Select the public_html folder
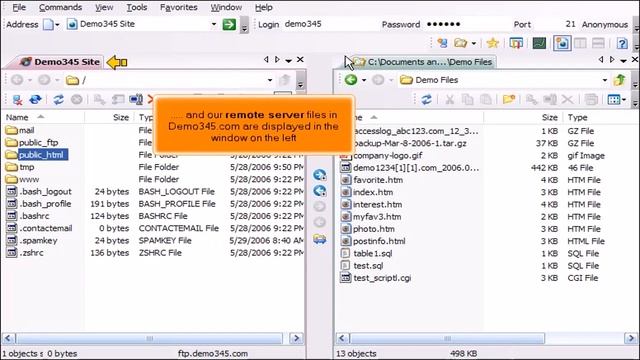 [41, 155]
